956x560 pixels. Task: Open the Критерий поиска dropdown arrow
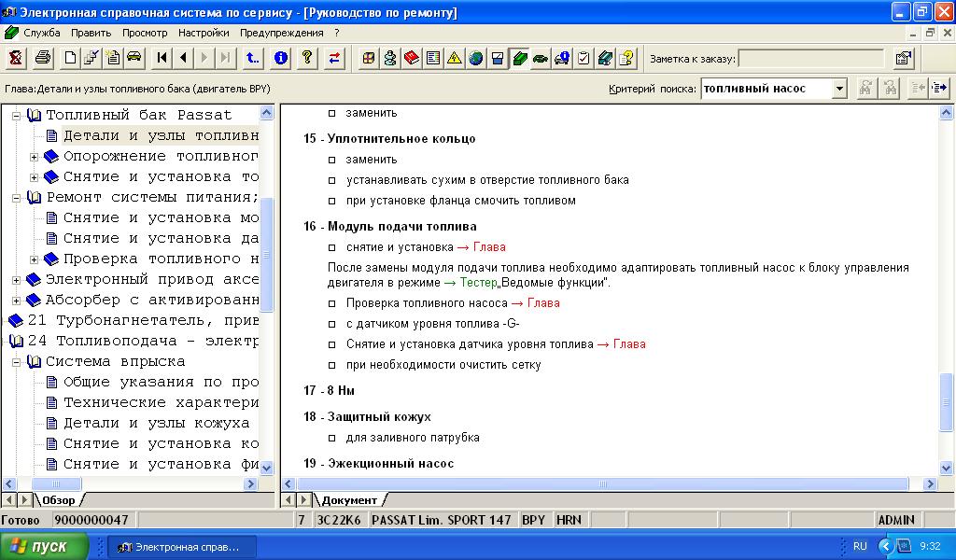839,89
